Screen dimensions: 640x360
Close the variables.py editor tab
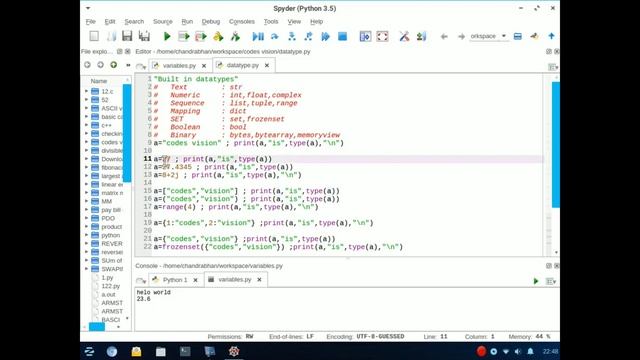coord(204,66)
